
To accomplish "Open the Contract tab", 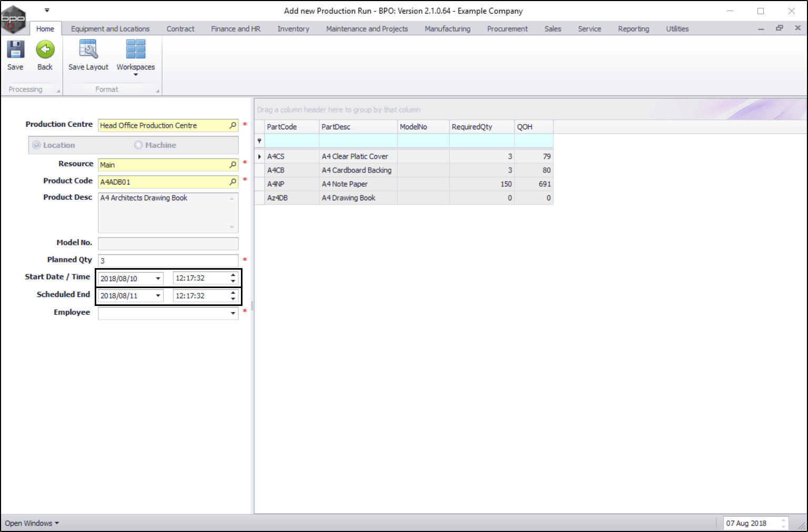I will pos(180,29).
